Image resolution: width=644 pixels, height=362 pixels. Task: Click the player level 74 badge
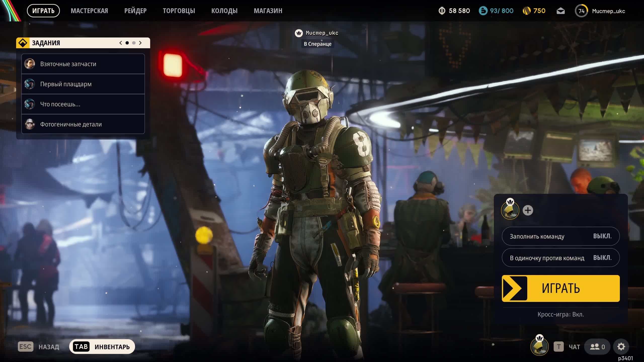(581, 11)
